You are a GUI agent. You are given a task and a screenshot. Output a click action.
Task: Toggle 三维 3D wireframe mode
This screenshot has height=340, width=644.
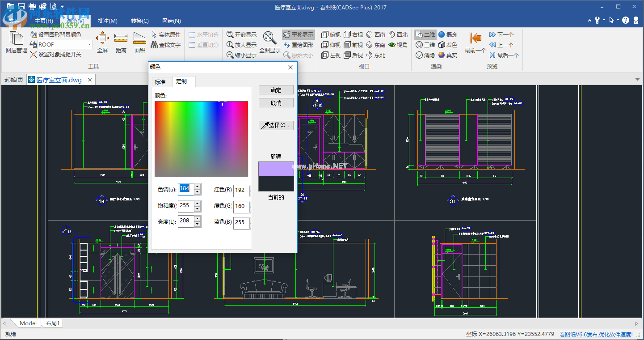(x=425, y=45)
